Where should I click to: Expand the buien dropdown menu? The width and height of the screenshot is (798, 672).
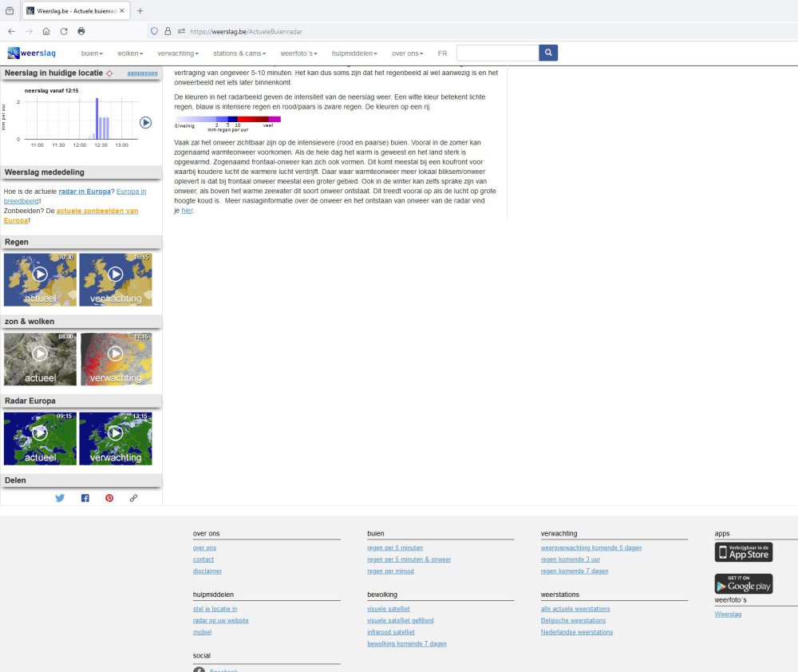pyautogui.click(x=92, y=53)
